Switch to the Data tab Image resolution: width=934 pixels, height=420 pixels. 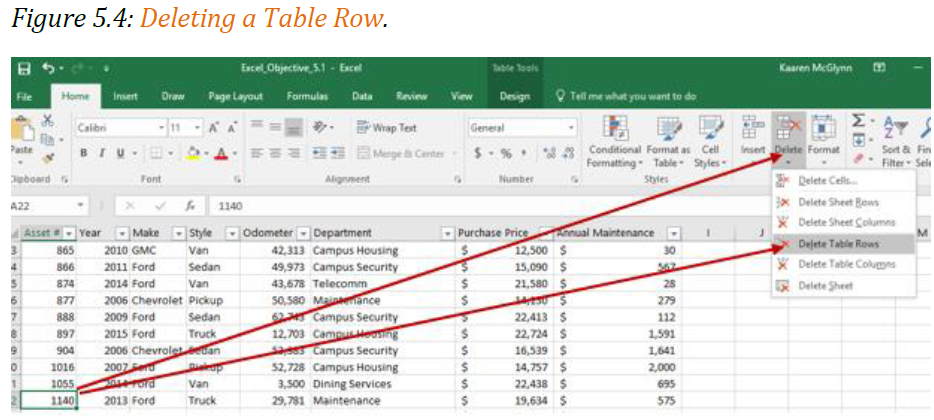point(362,96)
